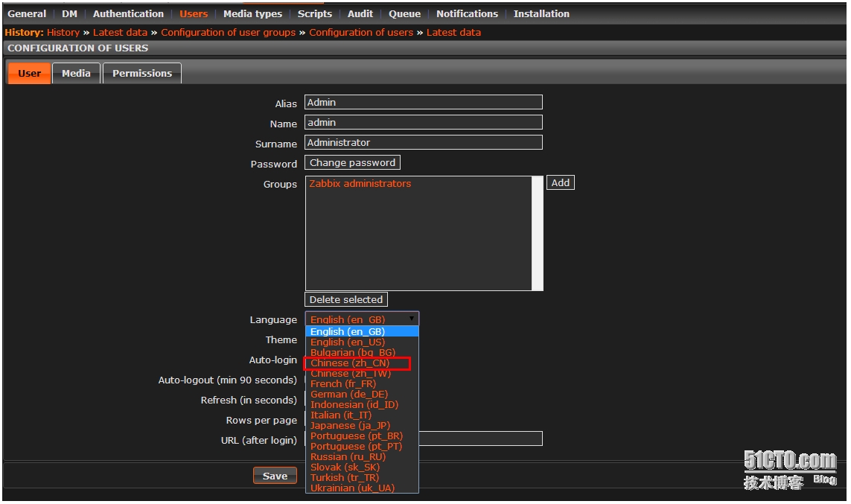Choose Indonesian (id_ID) language option

point(362,405)
